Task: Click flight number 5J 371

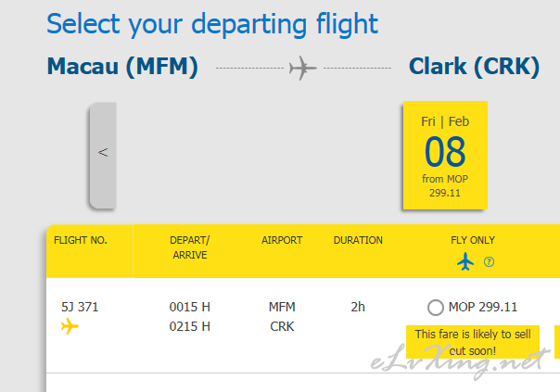Action: point(80,307)
